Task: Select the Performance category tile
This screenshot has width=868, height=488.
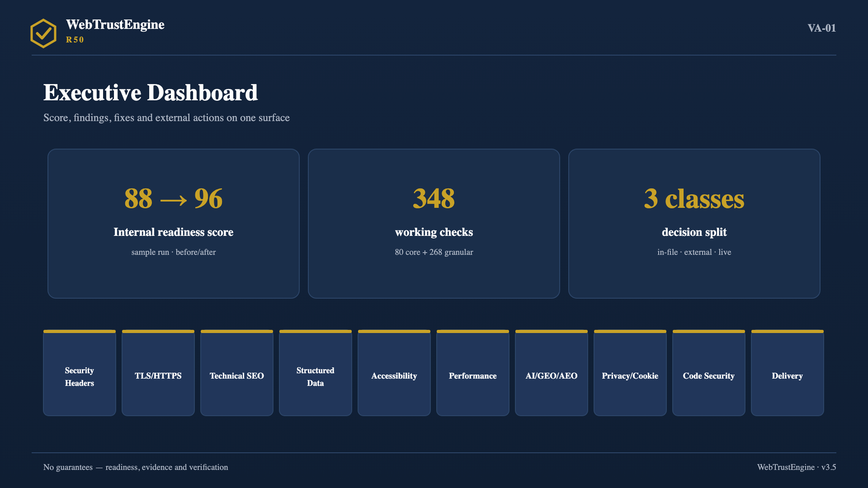Action: tap(473, 373)
